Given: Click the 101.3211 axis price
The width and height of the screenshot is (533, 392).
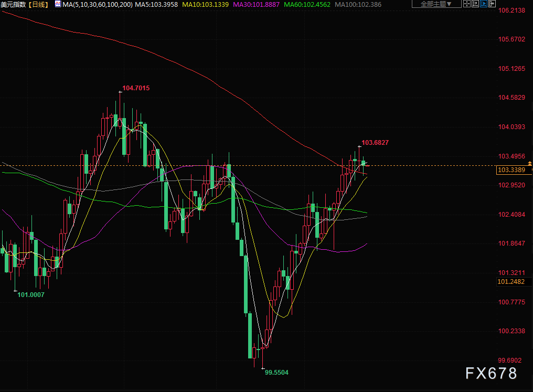Looking at the screenshot, I should 511,273.
